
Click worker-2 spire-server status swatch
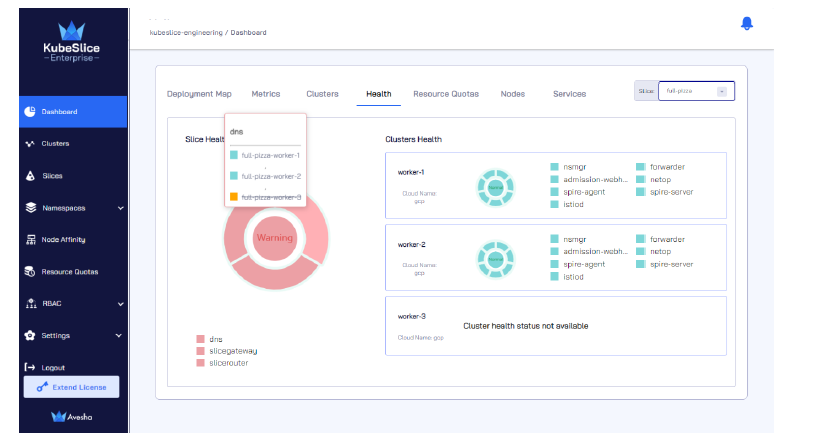640,264
